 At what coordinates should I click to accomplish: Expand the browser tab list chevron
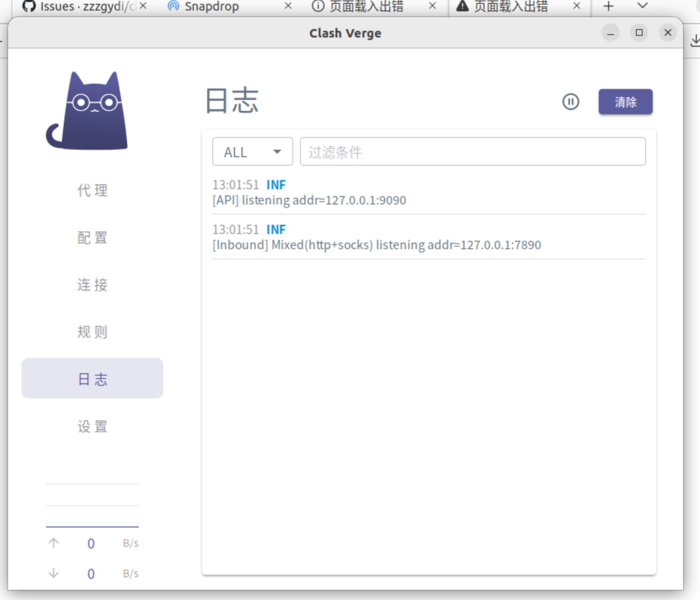point(642,6)
